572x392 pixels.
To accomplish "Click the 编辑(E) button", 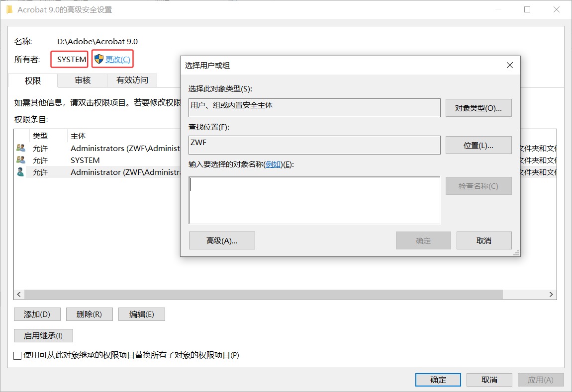I will (142, 314).
